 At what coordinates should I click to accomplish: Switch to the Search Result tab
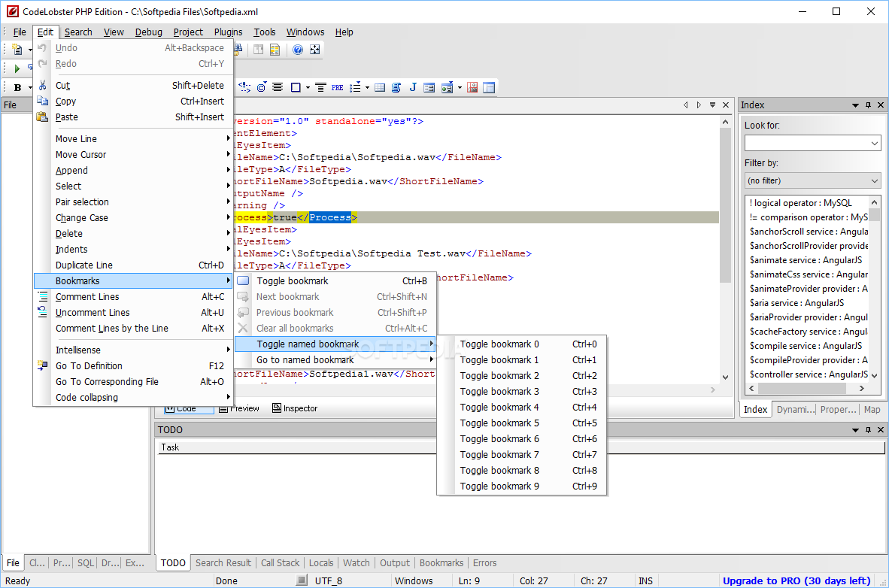click(223, 563)
